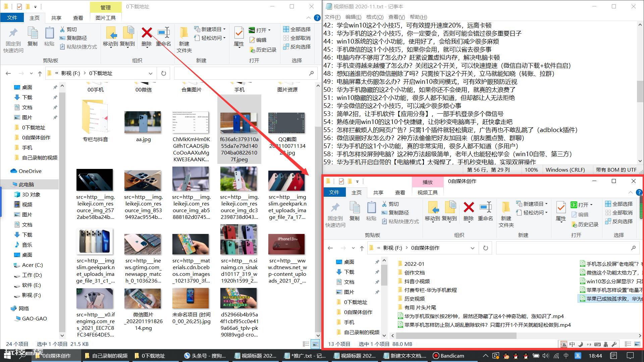Expand the 新建项目 dropdown in the 0下载地址 window
The image size is (644, 362).
pyautogui.click(x=224, y=29)
